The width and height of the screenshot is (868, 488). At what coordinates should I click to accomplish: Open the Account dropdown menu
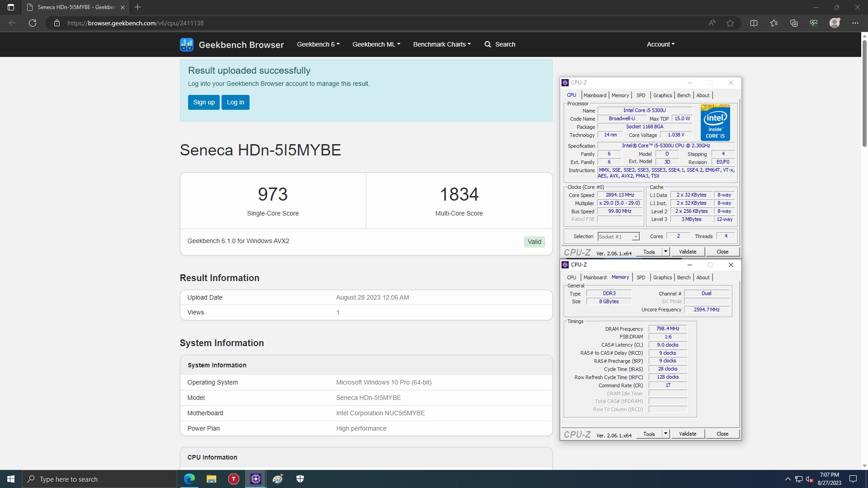(660, 44)
